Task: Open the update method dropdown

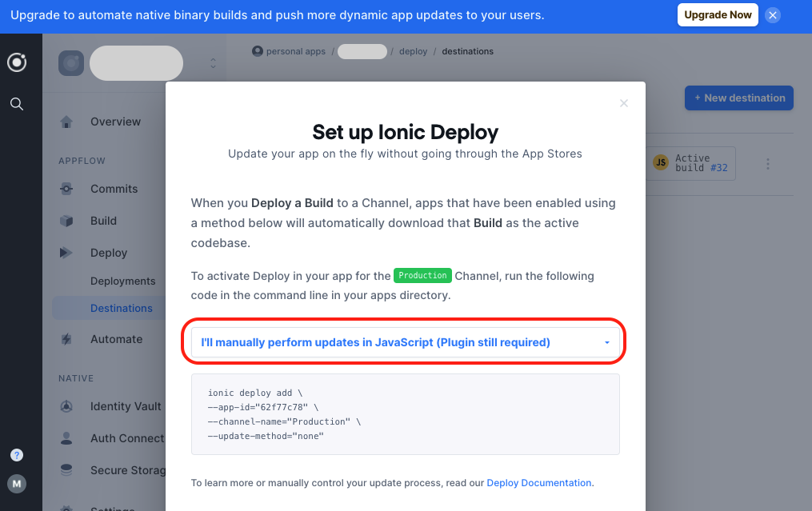Action: pos(405,342)
